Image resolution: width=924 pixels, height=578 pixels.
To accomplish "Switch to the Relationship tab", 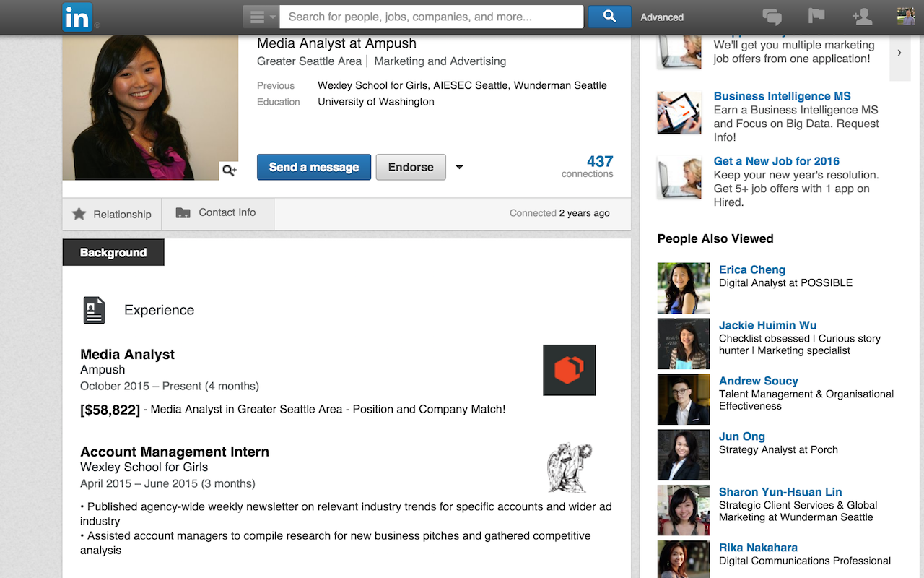I will tap(112, 214).
